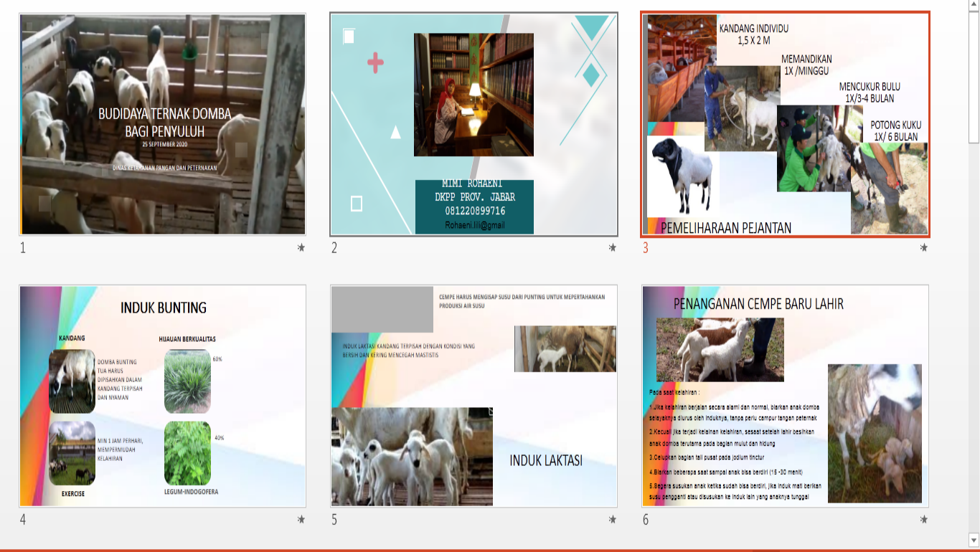This screenshot has width=980, height=552.
Task: Click the slide number 1 label
Action: click(23, 248)
